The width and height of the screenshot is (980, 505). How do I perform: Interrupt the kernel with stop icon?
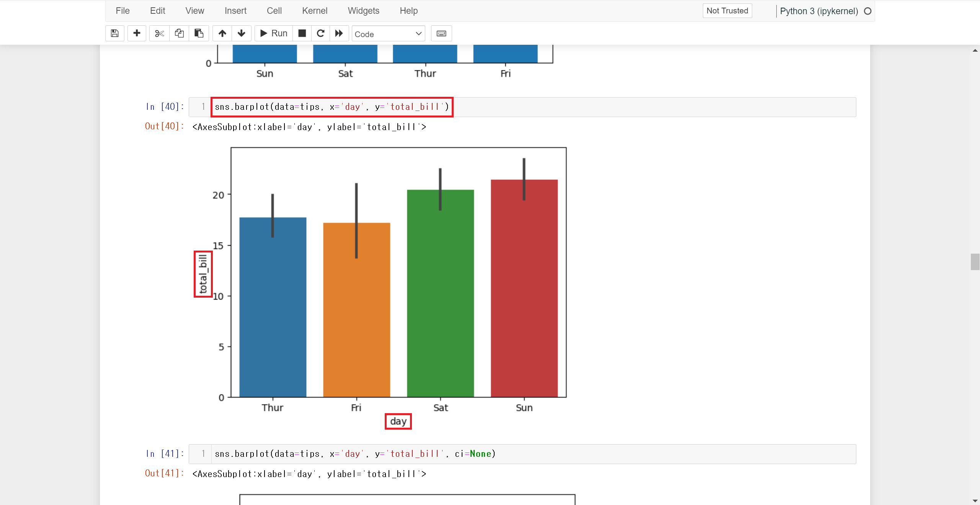pos(302,33)
